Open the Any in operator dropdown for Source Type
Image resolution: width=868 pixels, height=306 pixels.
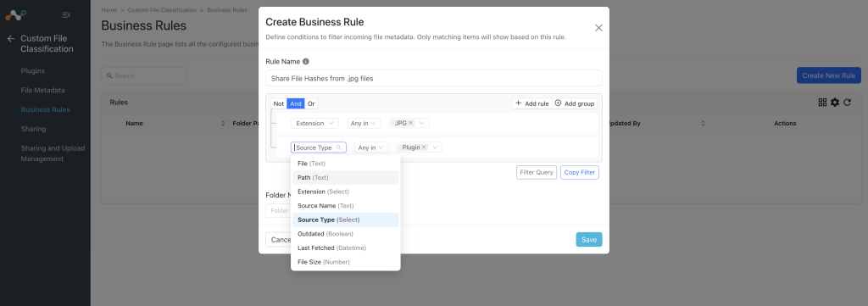(x=371, y=147)
